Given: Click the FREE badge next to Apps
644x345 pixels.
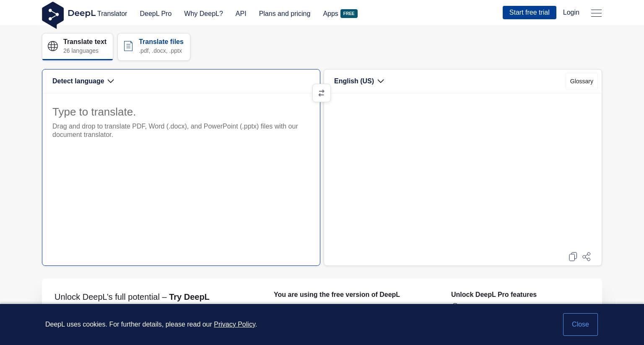Looking at the screenshot, I should 349,13.
